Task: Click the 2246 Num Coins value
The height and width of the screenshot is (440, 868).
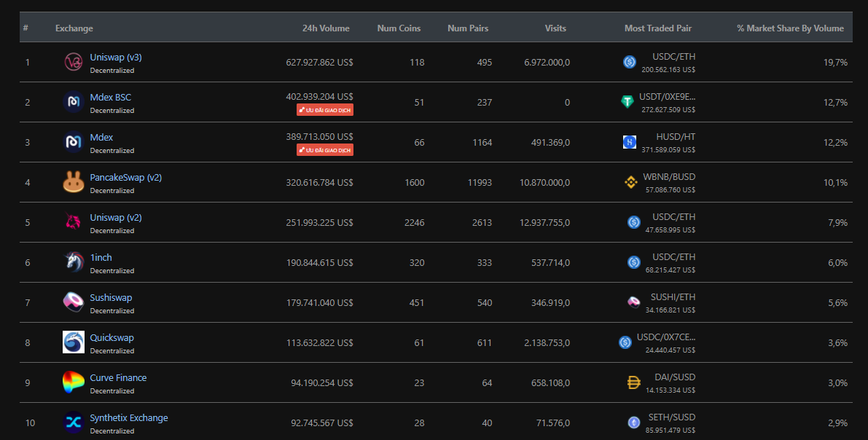Action: click(x=414, y=222)
